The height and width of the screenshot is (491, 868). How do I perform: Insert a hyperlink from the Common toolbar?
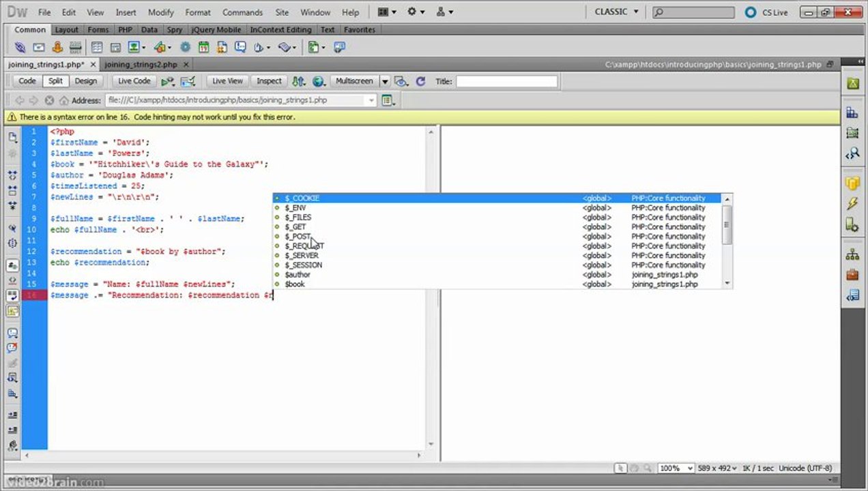(x=20, y=48)
